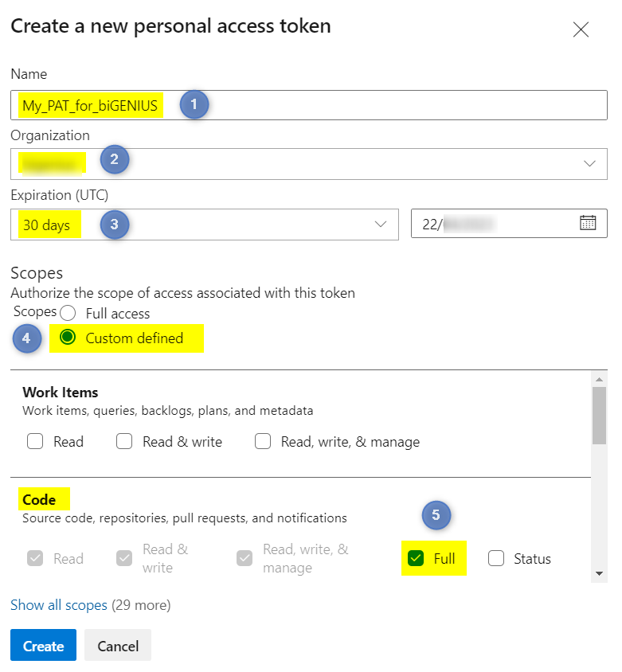This screenshot has width=622, height=672.
Task: Select the My_PAT_for_biGENIUS name text
Action: click(88, 104)
